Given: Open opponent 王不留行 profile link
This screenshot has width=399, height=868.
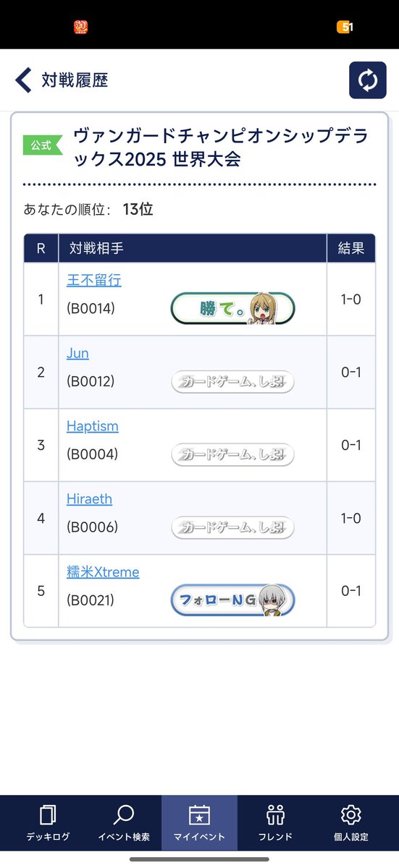Looking at the screenshot, I should 94,280.
